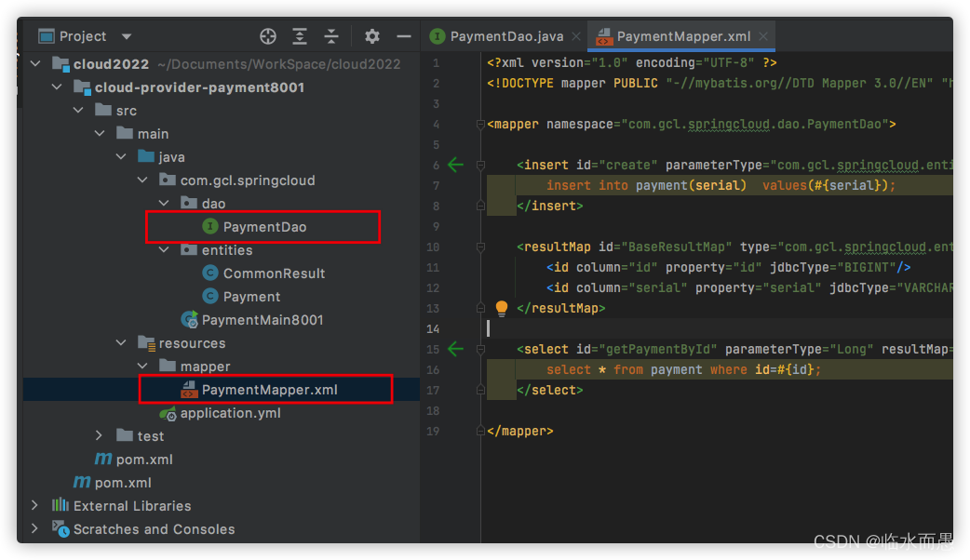Click the cloud2022 project folder icon
970x560 pixels.
61,63
